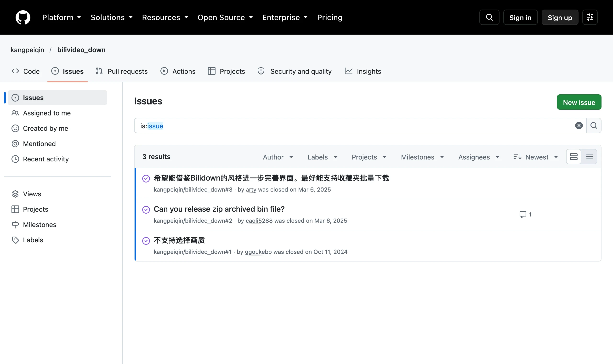This screenshot has width=613, height=364.
Task: Open author ggoukebo profile link
Action: pos(258,252)
